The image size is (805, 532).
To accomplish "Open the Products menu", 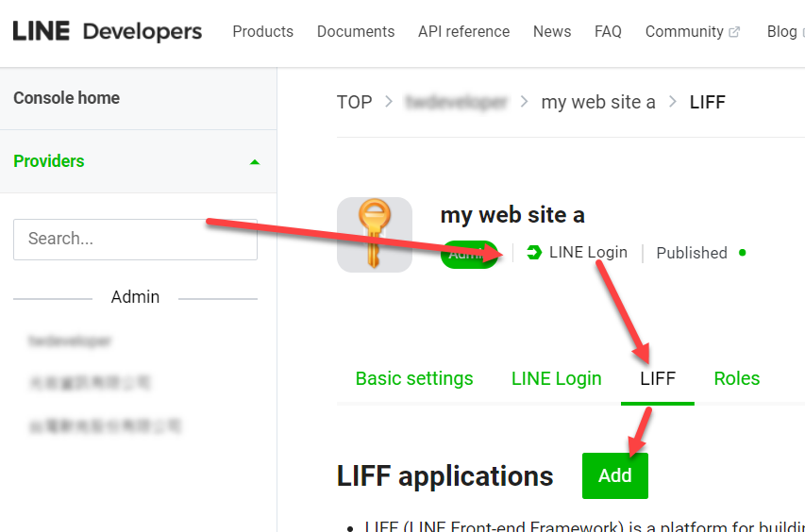I will click(x=262, y=31).
